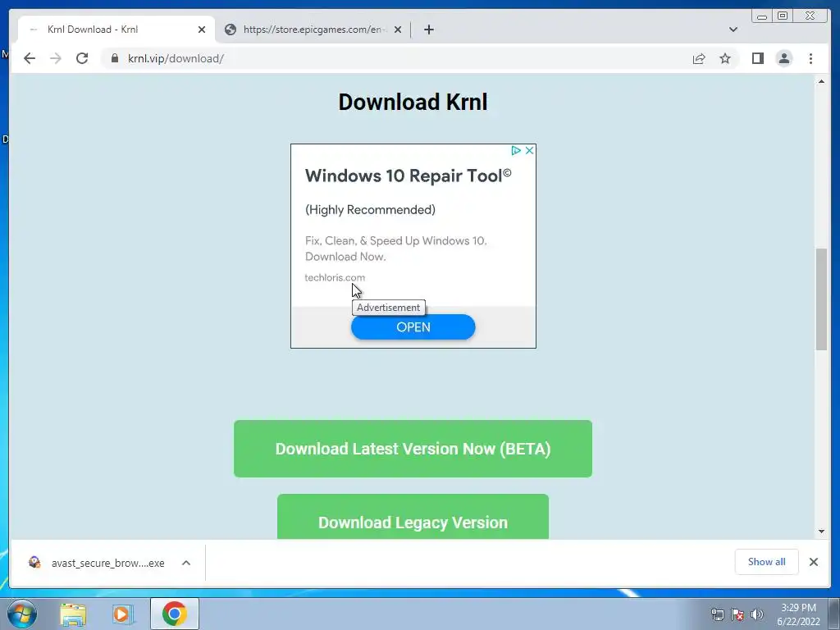Click the page scroll-up arrow

821,81
